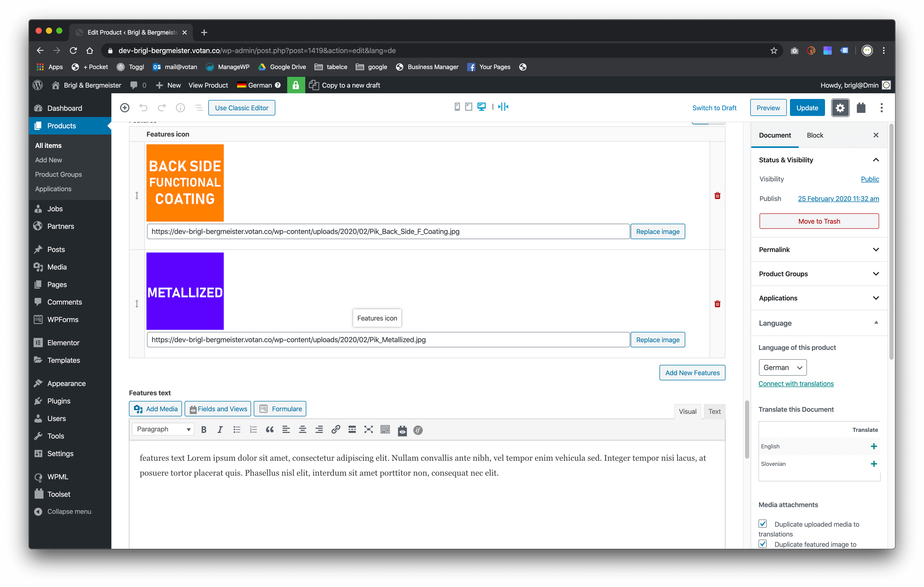Click Italic in Features text editor
The height and width of the screenshot is (587, 924).
pyautogui.click(x=220, y=430)
